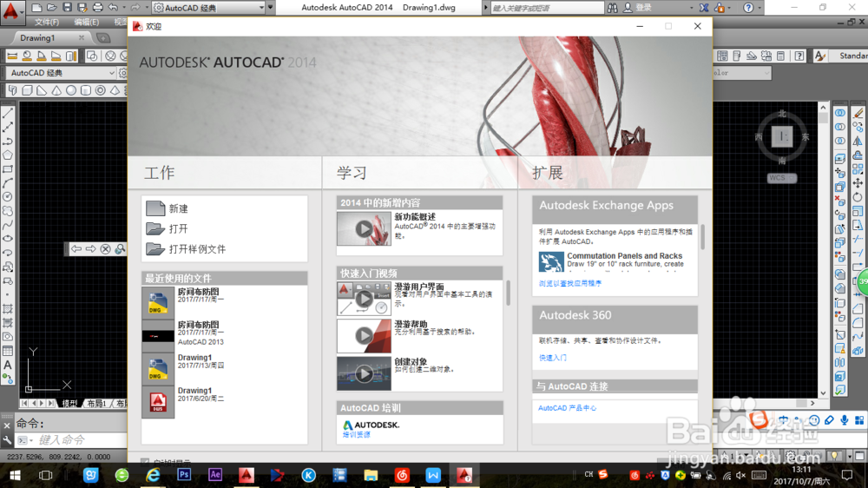This screenshot has width=868, height=488.
Task: Open Autodesk 360 快速入门 link
Action: [x=552, y=358]
